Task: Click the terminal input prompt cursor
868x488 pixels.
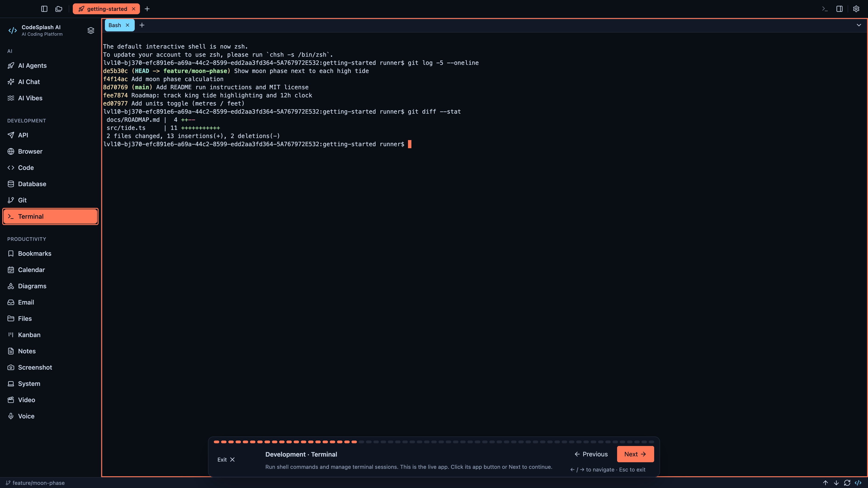Action: 409,144
